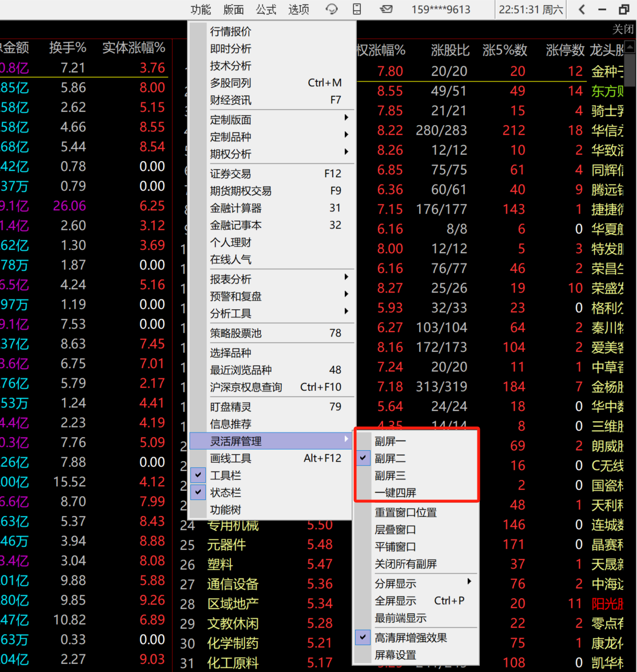This screenshot has height=672, width=637.
Task: Click the vertical scrollbar up arrow
Action: [630, 47]
